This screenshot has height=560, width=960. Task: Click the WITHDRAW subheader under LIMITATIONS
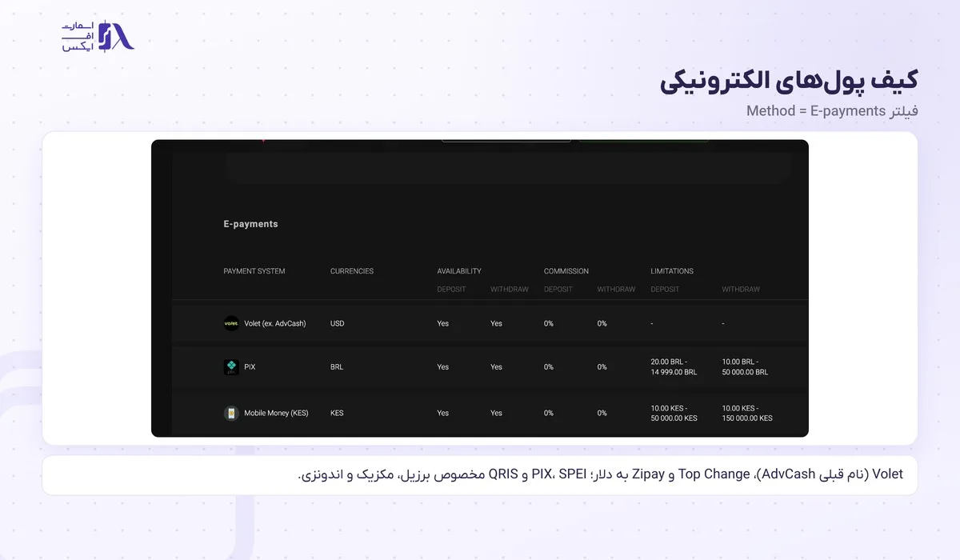(741, 289)
